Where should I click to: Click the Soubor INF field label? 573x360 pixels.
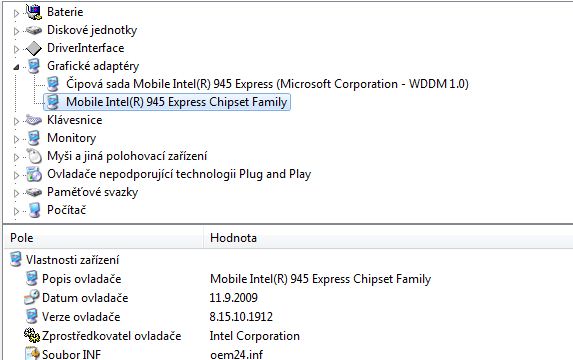(71, 354)
